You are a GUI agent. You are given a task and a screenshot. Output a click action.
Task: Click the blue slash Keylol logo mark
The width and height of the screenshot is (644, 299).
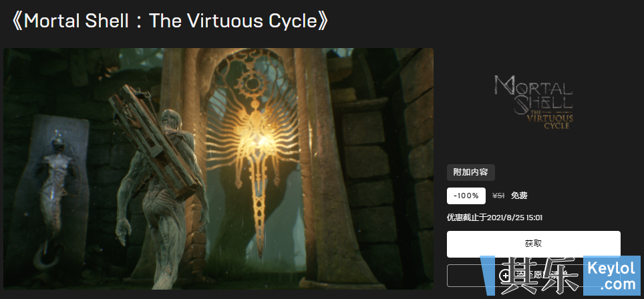[x=489, y=275]
